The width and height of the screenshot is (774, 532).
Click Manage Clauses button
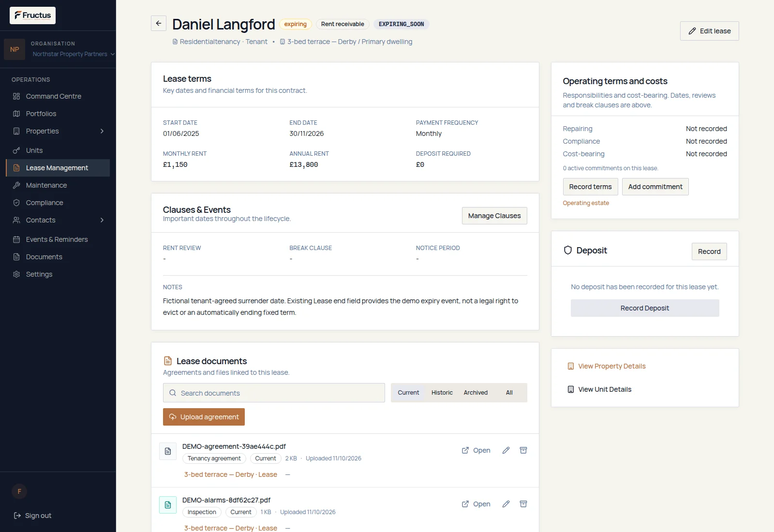(x=494, y=216)
